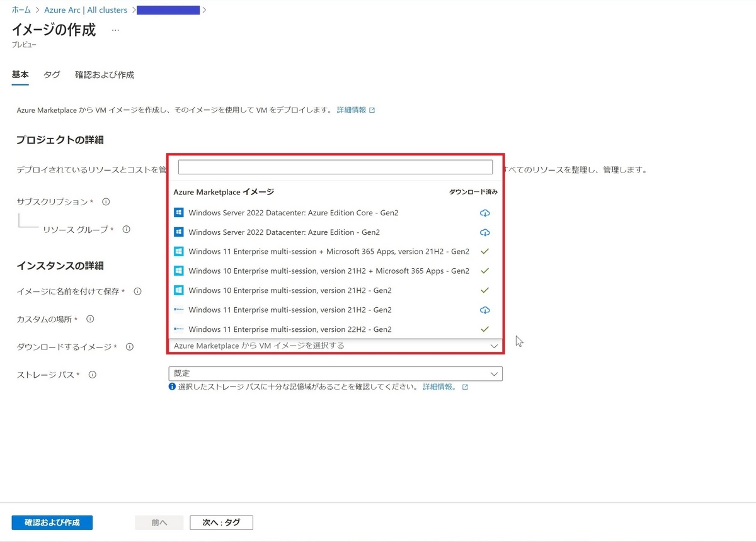The image size is (756, 542).
Task: Click download cloud icon for Server 2022 Azure Edition Core
Action: point(484,213)
